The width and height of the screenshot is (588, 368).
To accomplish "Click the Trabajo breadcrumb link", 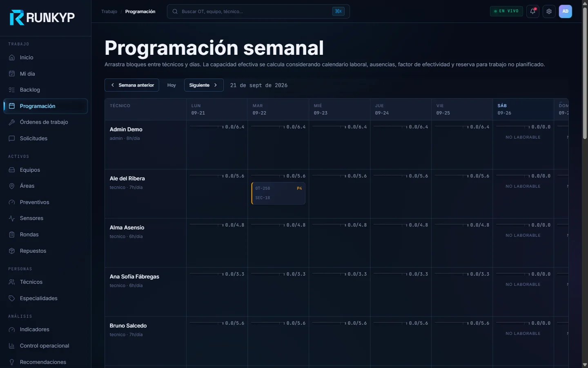I will (x=109, y=11).
